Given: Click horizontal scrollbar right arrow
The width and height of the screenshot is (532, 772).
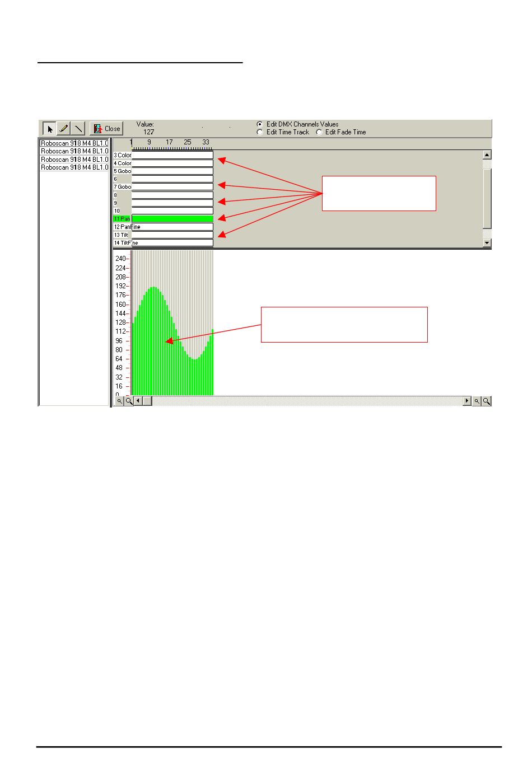Looking at the screenshot, I should tap(467, 401).
